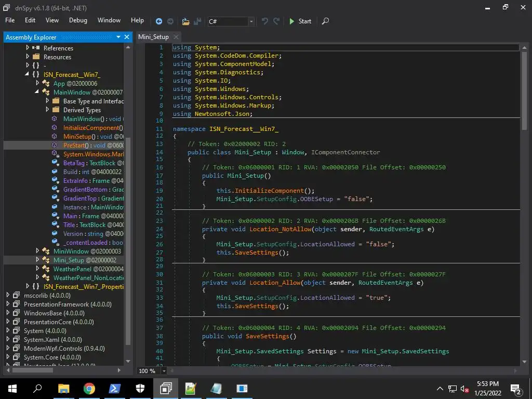Image resolution: width=532 pixels, height=399 pixels.
Task: Close the Assembly Explorer panel
Action: pos(127,37)
